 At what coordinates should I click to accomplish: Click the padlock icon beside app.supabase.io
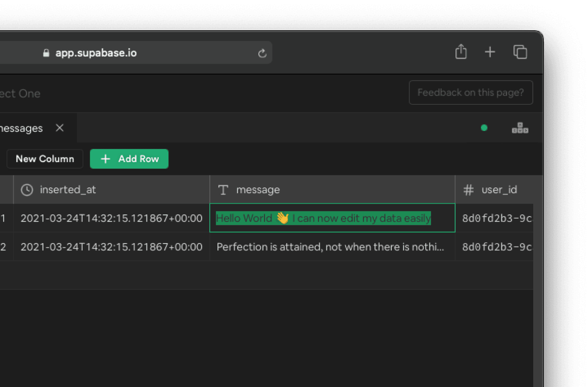[46, 53]
